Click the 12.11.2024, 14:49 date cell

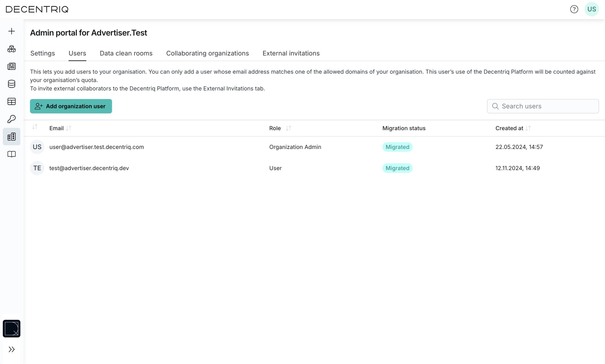(517, 168)
